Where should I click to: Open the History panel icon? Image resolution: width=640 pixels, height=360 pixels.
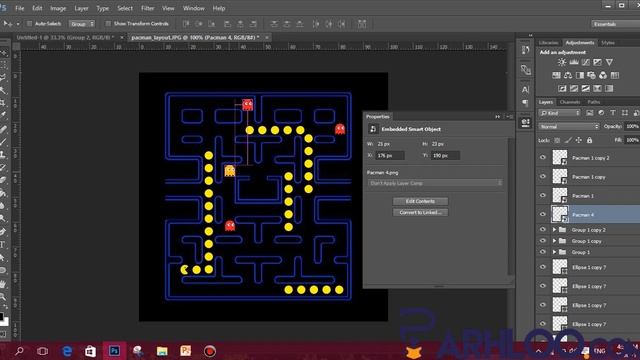(x=525, y=51)
